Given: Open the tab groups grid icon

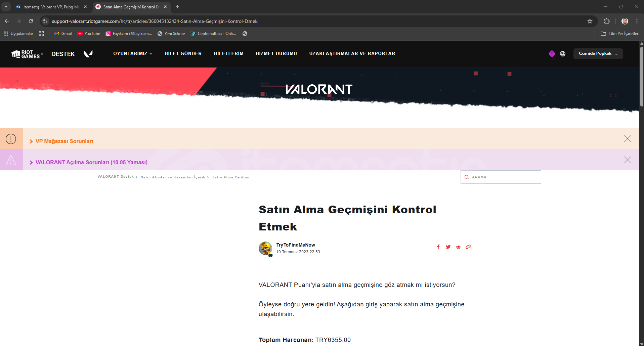Looking at the screenshot, I should (x=41, y=34).
